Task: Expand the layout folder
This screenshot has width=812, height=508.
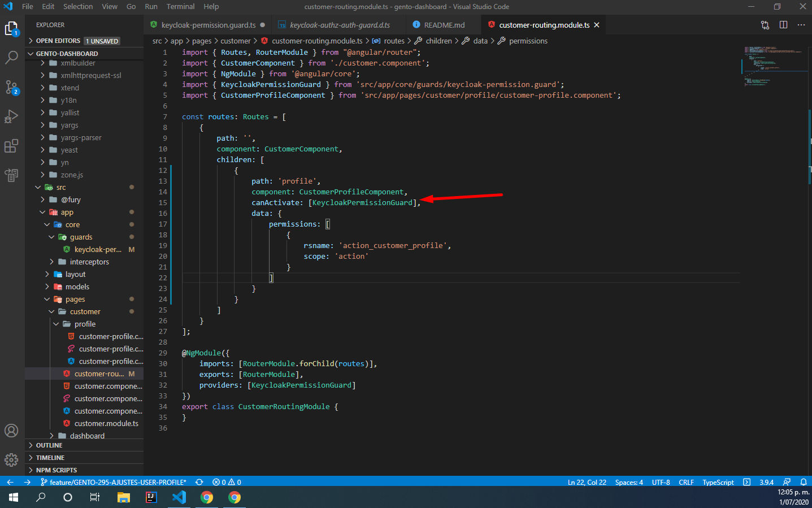Action: (x=84, y=274)
